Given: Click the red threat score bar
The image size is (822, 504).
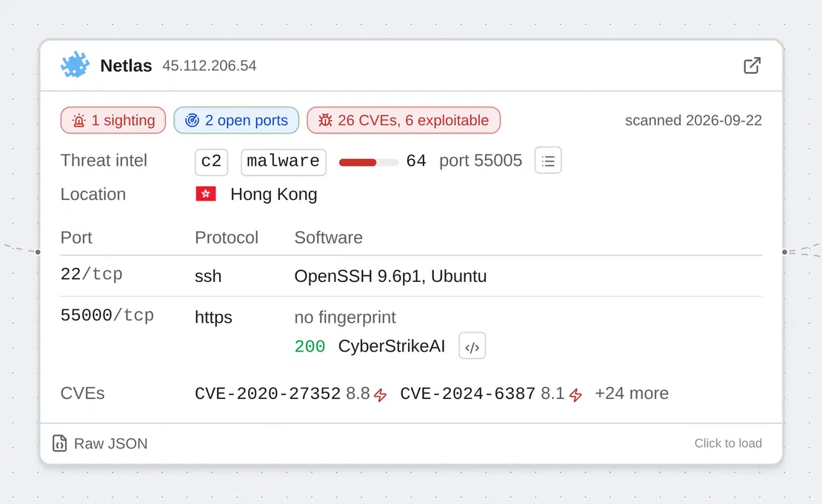Looking at the screenshot, I should pyautogui.click(x=369, y=162).
